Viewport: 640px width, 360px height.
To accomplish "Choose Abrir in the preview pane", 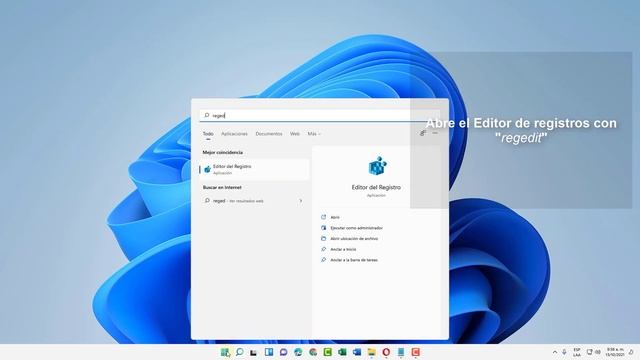I will (335, 218).
